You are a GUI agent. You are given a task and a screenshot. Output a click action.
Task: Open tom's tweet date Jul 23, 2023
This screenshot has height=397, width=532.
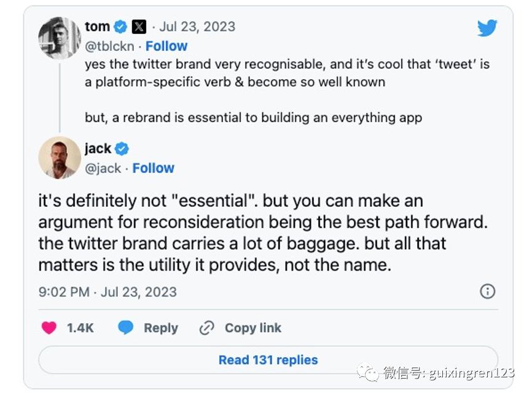(x=197, y=26)
